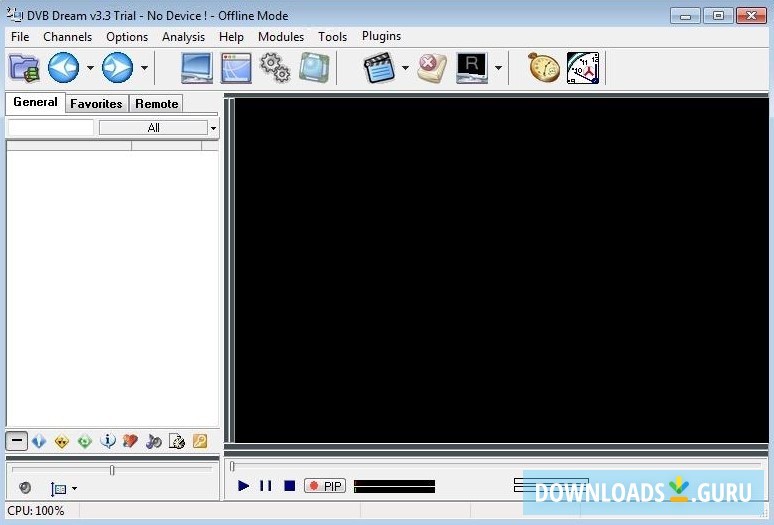The height and width of the screenshot is (525, 774).
Task: Open the Options menu
Action: (x=127, y=37)
